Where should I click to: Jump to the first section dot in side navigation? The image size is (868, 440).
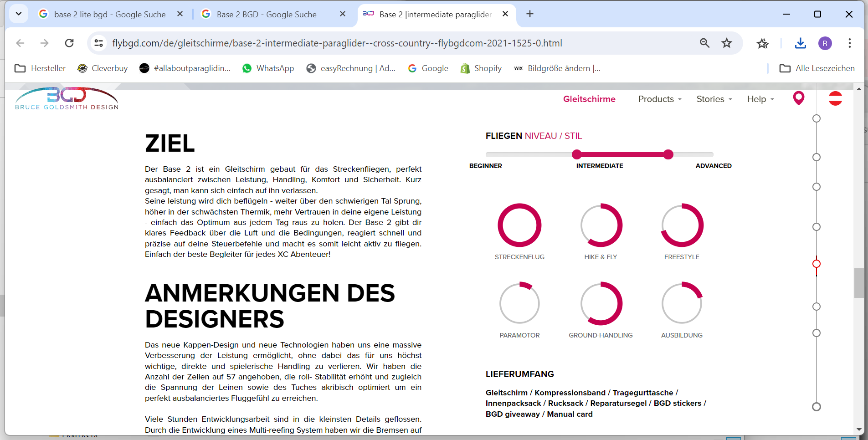pos(817,118)
